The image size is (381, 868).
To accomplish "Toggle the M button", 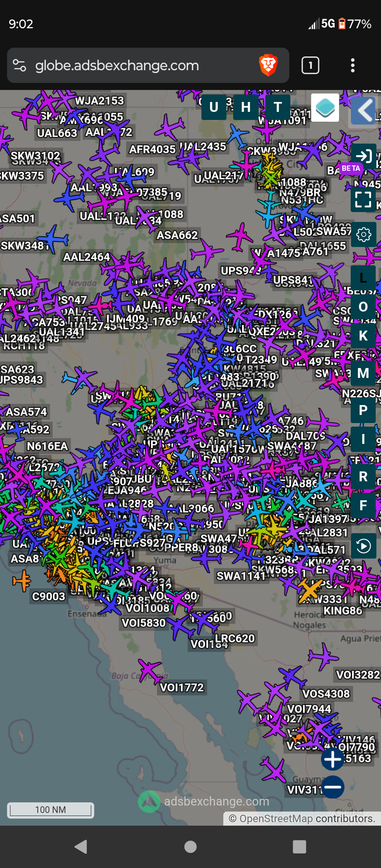I will tap(363, 373).
